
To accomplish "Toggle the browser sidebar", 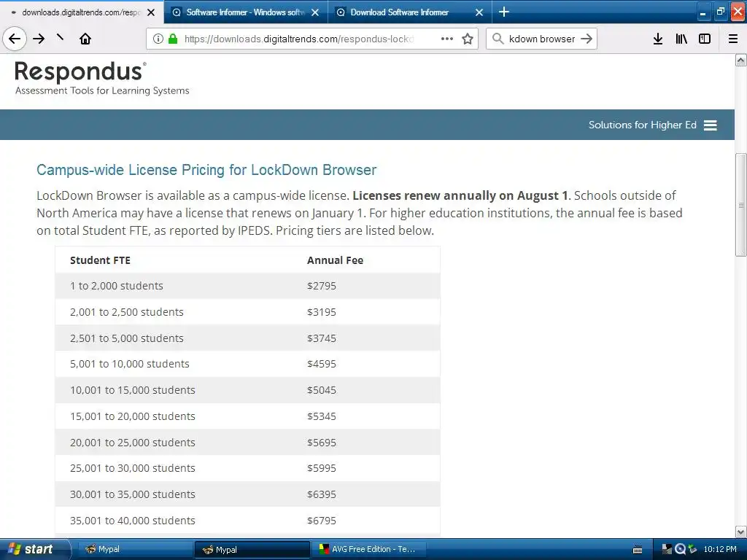I will click(705, 39).
